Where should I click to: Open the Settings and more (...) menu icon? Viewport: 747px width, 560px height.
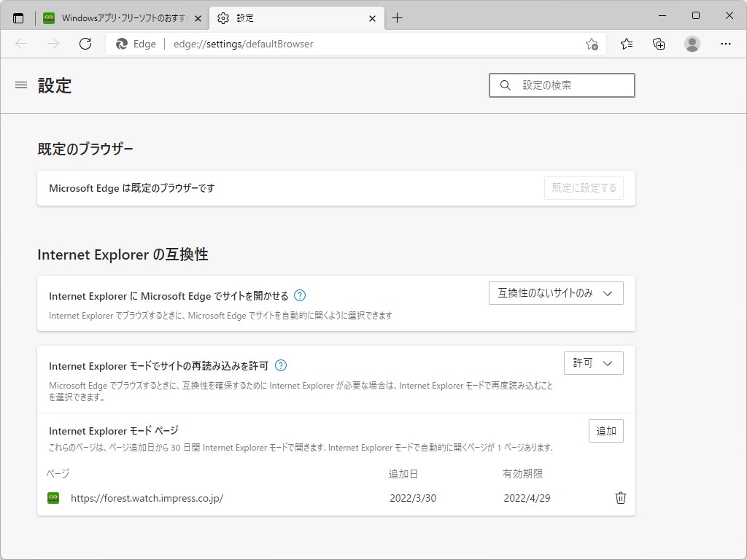[x=726, y=44]
